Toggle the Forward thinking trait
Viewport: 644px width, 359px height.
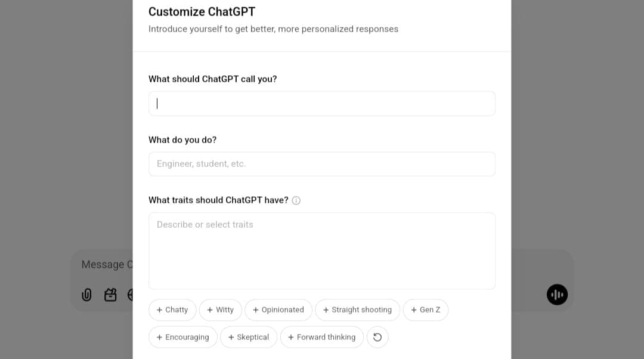tap(322, 337)
